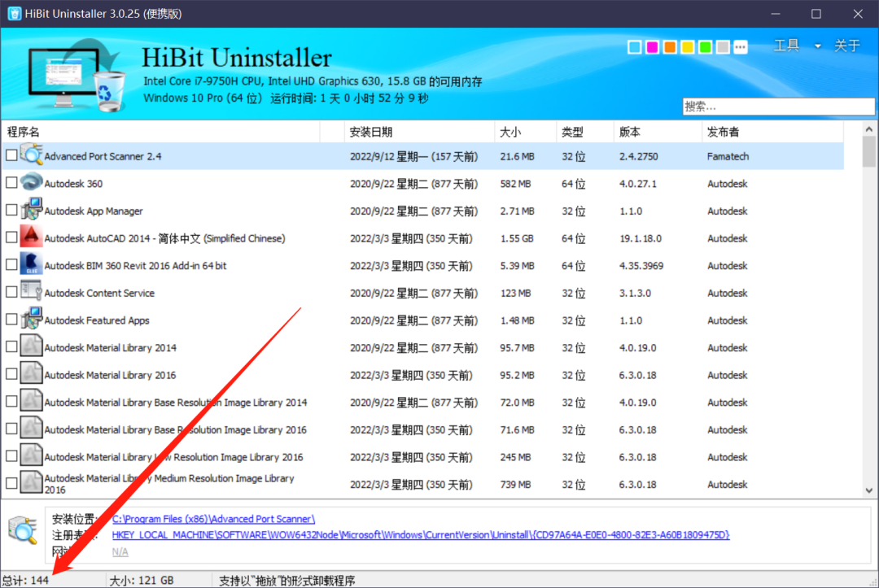The width and height of the screenshot is (879, 588).
Task: Click the 245 MB size cell
Action: click(x=515, y=457)
